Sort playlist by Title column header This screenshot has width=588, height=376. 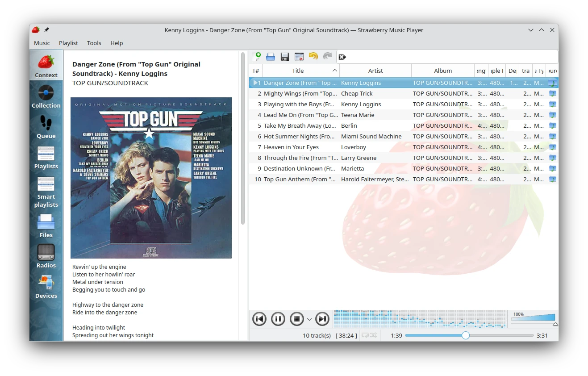click(298, 71)
